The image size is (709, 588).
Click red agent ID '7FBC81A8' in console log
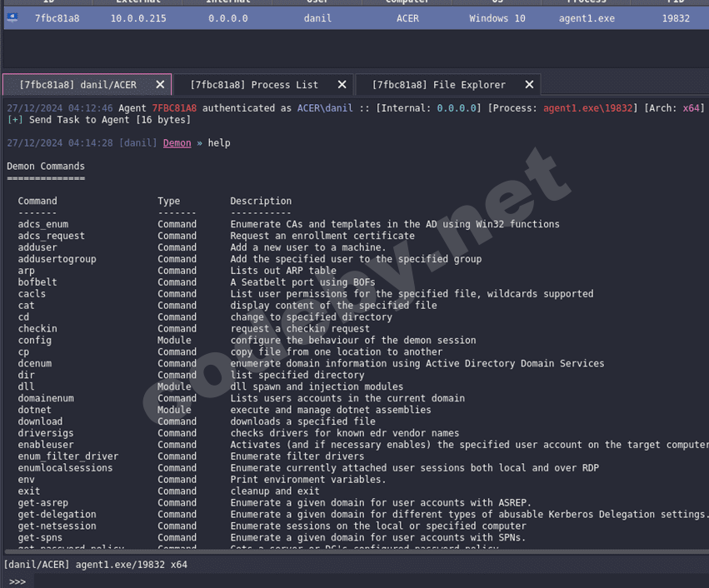(x=174, y=108)
